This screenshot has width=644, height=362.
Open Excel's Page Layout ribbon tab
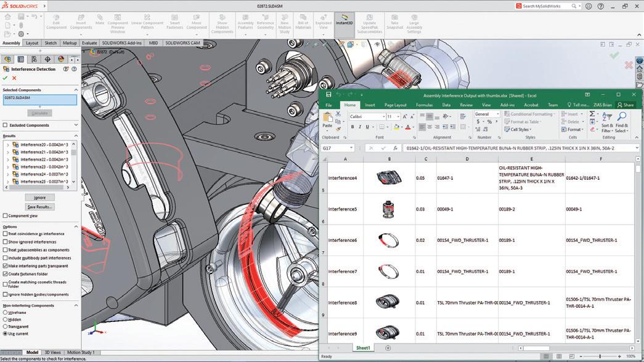[396, 105]
